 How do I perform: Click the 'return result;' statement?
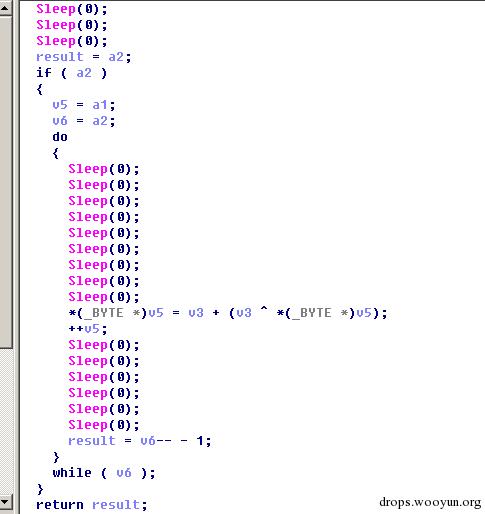point(91,505)
